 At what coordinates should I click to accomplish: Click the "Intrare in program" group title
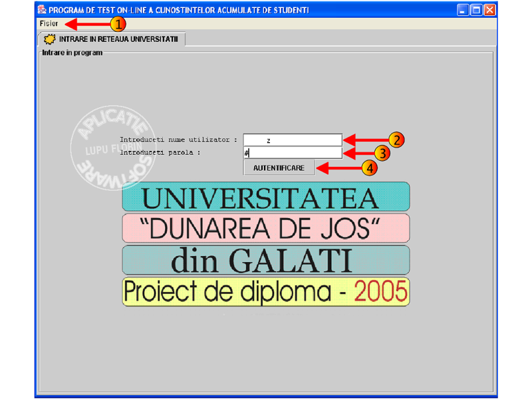[x=72, y=53]
